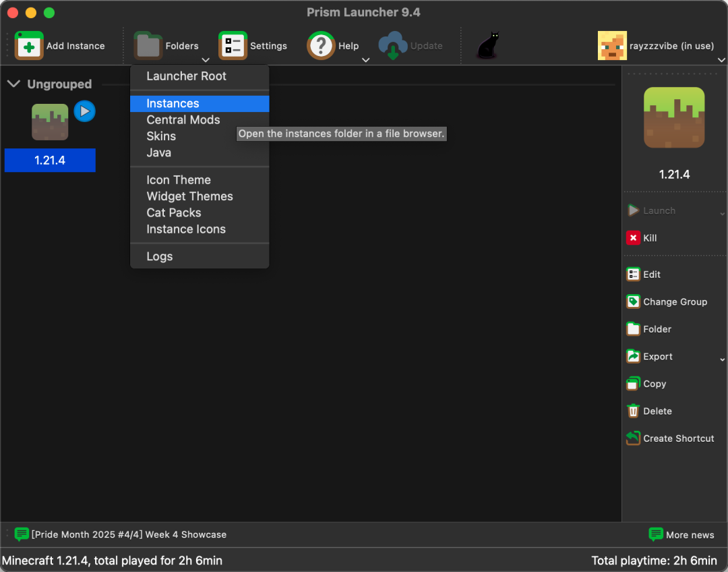Select the 1.21.4 instance name label
Screen dimensions: 728x572
click(x=50, y=161)
